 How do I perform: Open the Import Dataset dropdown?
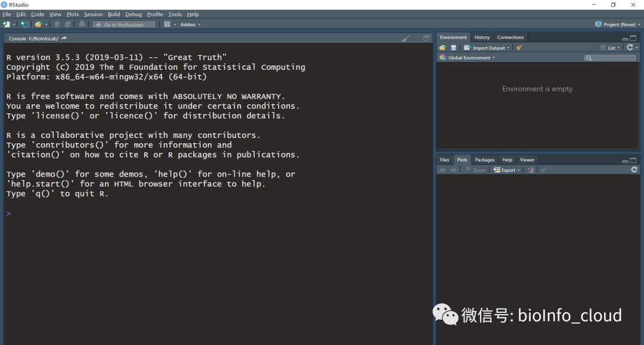point(487,48)
